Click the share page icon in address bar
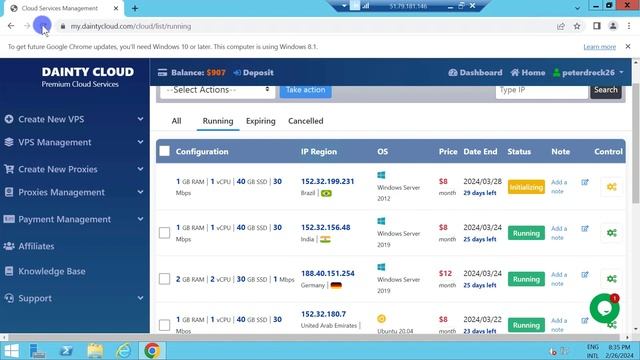The height and width of the screenshot is (360, 640). pyautogui.click(x=561, y=26)
